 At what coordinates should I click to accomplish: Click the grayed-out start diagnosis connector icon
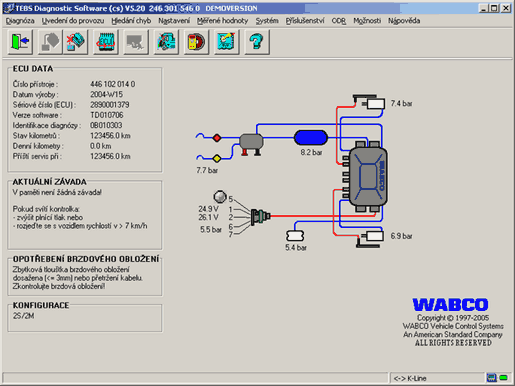coord(50,42)
